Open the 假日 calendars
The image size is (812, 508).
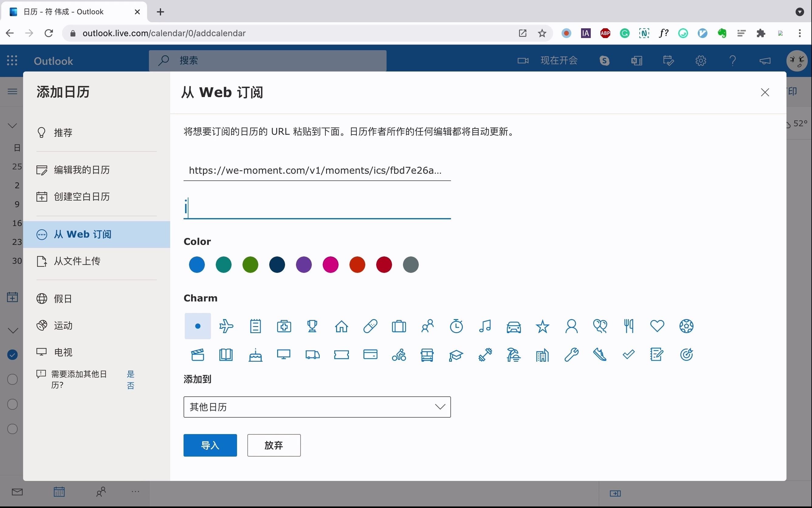[x=97, y=298]
